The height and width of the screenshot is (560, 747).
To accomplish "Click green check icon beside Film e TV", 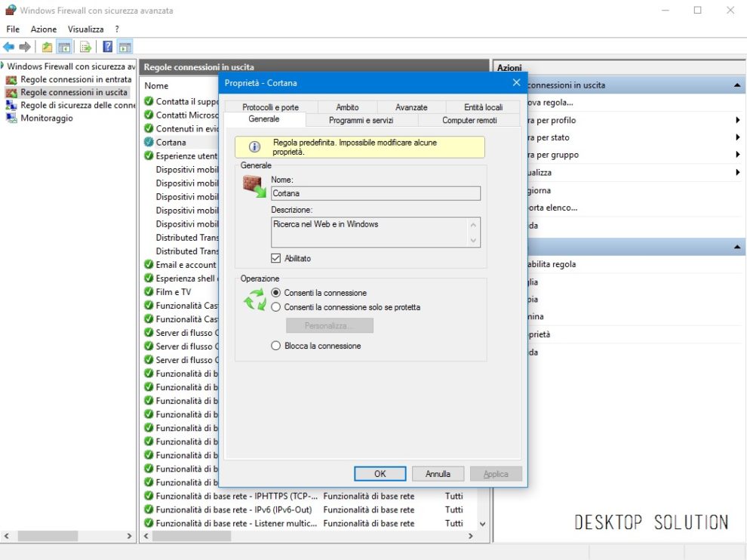I will 149,292.
